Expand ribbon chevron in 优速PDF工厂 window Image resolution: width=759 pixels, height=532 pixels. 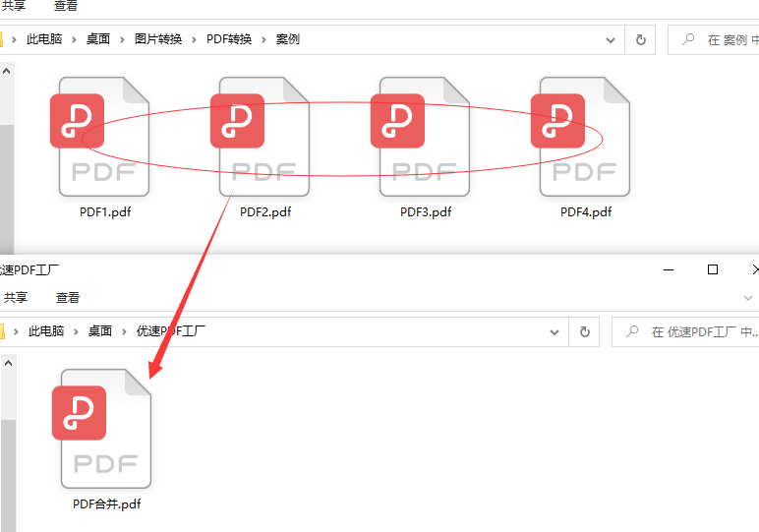pos(748,298)
